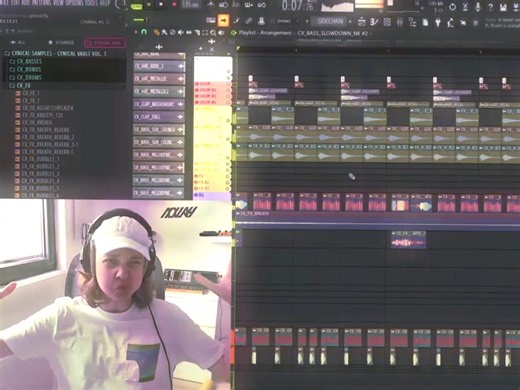
Task: Select the ALL browser tab
Action: point(18,42)
